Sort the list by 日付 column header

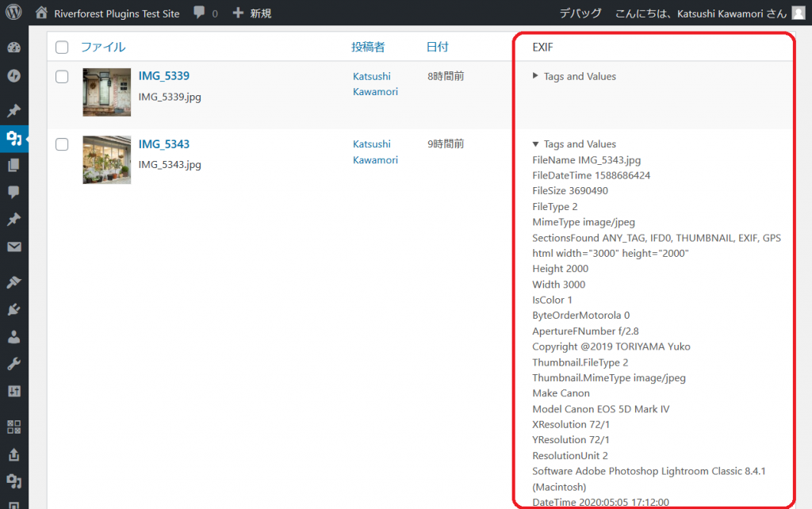(438, 48)
